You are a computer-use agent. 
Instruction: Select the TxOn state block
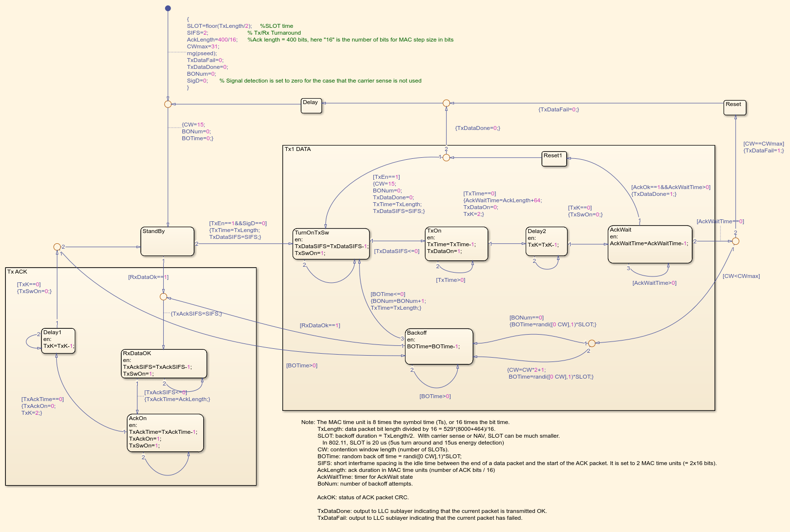pos(456,243)
